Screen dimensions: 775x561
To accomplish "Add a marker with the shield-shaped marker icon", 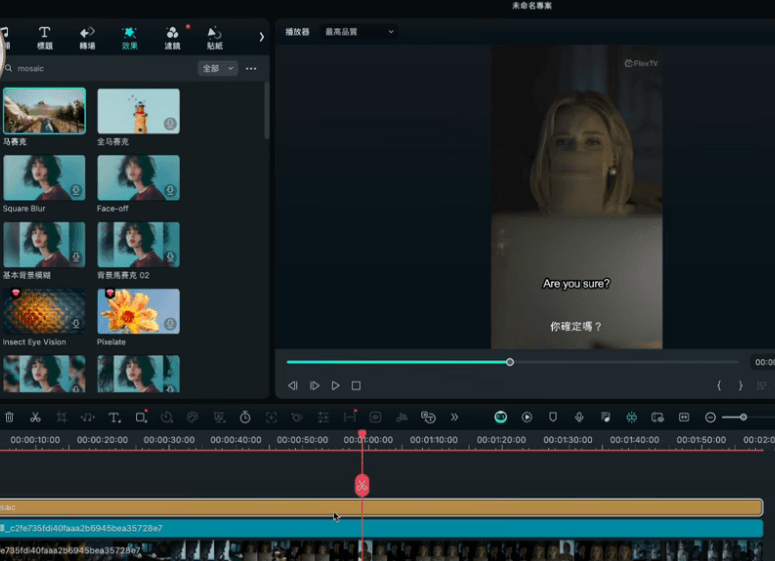I will click(x=553, y=417).
